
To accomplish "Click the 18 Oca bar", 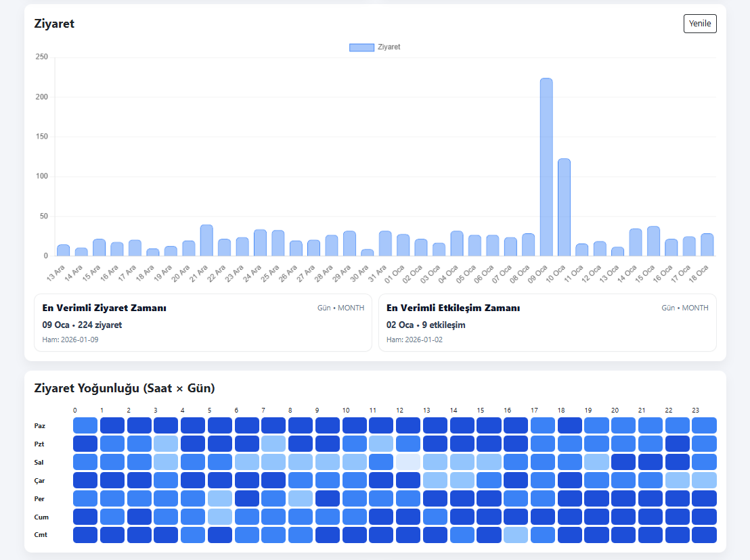I will tap(707, 245).
